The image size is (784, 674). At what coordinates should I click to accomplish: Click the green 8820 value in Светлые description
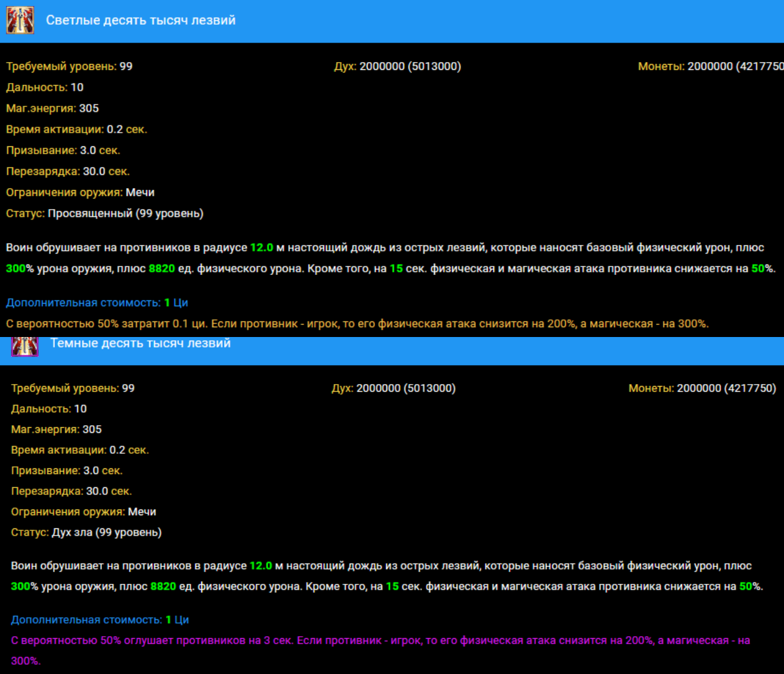pos(161,268)
